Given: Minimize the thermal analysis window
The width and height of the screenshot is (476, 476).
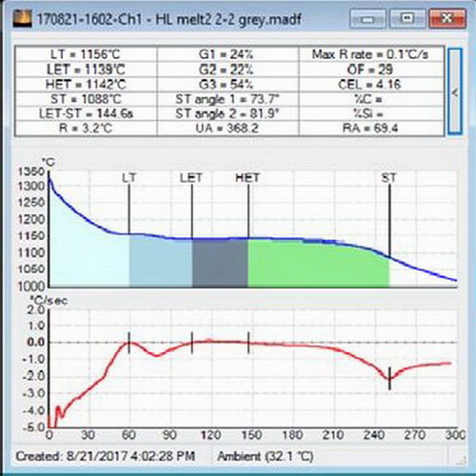Looking at the screenshot, I should 367,19.
